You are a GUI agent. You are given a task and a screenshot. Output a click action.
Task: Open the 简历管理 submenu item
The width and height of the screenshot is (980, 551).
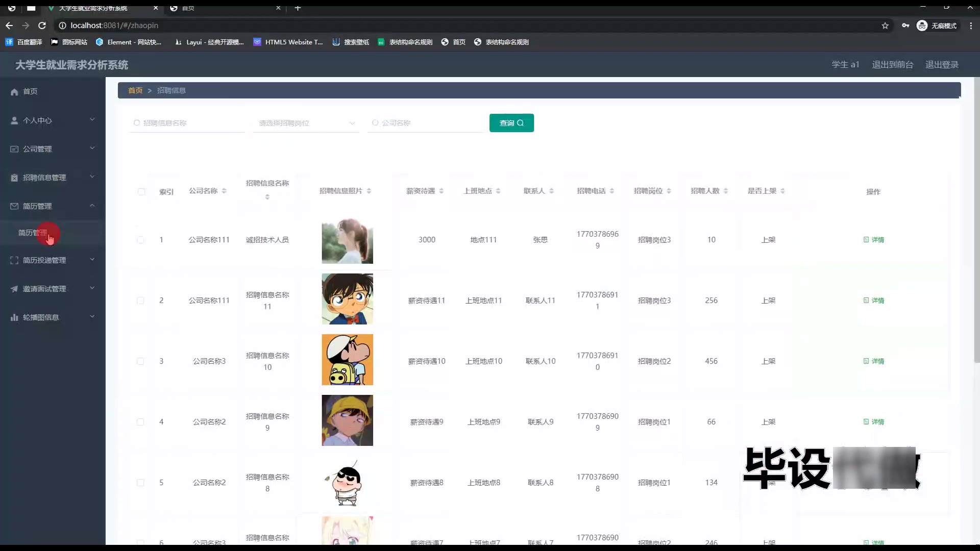pos(33,233)
